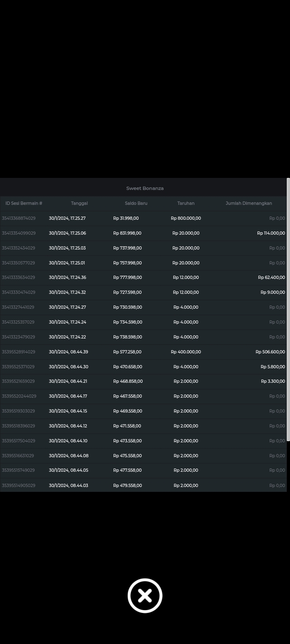Select the row dated 30/1/2024, 17.24.32

[x=67, y=292]
